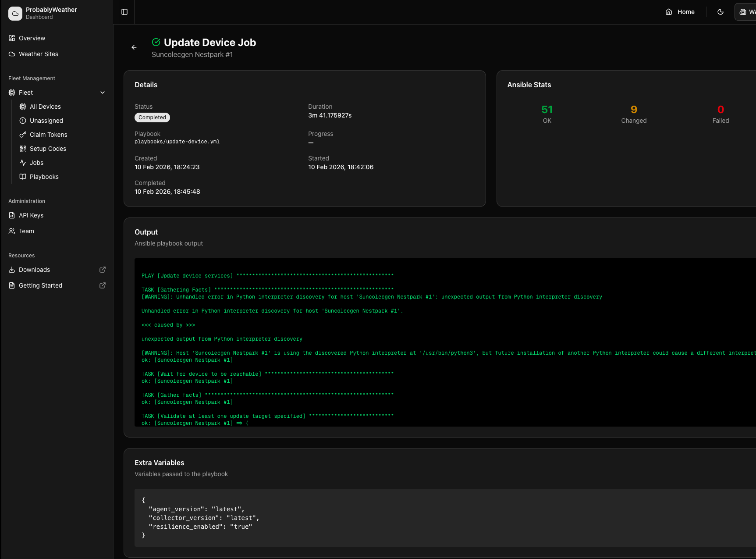The image size is (756, 559).
Task: Click the back arrow beside job title
Action: point(134,47)
